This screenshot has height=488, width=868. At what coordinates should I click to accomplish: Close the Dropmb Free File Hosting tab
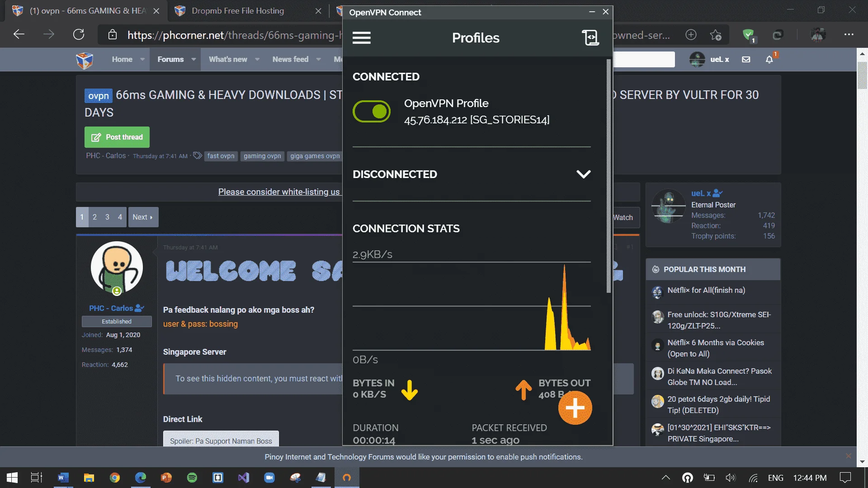pos(318,11)
